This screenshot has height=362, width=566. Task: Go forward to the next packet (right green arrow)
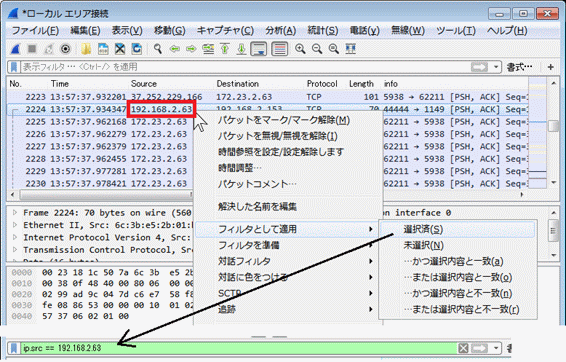[x=191, y=49]
